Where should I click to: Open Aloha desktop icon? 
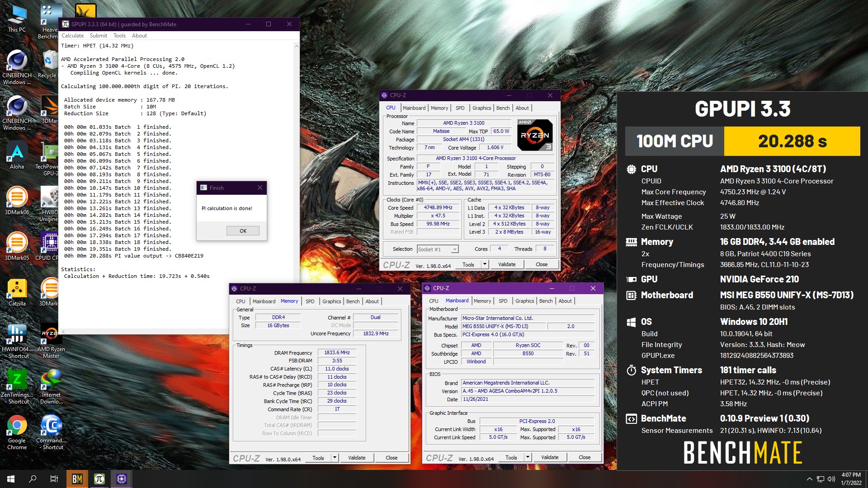[x=17, y=156]
